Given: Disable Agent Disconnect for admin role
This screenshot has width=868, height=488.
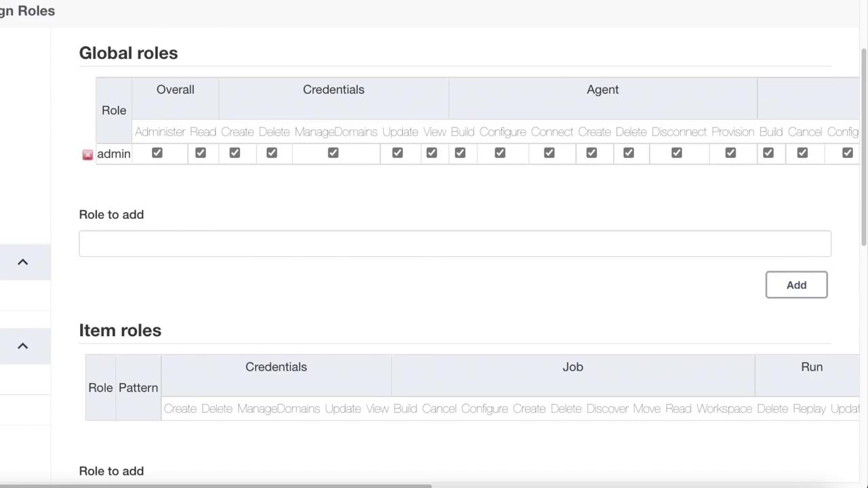Looking at the screenshot, I should click(677, 153).
